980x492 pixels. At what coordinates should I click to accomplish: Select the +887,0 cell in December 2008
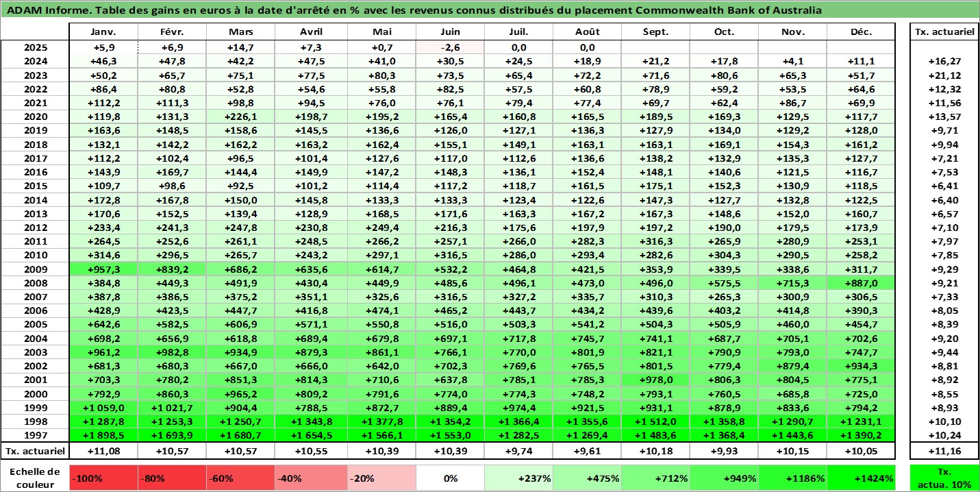[862, 283]
